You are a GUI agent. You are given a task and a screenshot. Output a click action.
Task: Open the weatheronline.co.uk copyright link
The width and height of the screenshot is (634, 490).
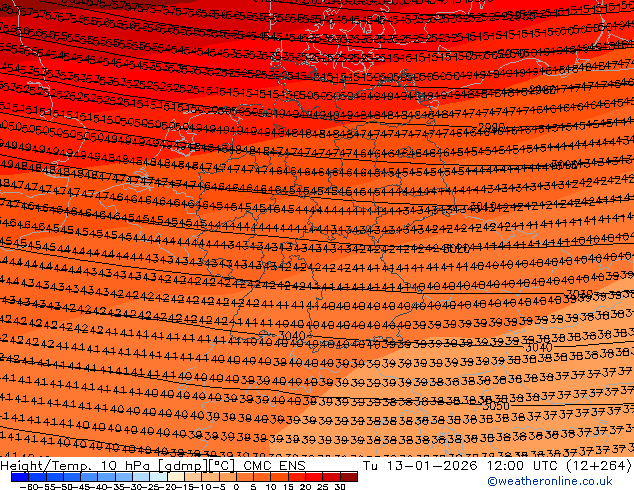[x=549, y=481]
